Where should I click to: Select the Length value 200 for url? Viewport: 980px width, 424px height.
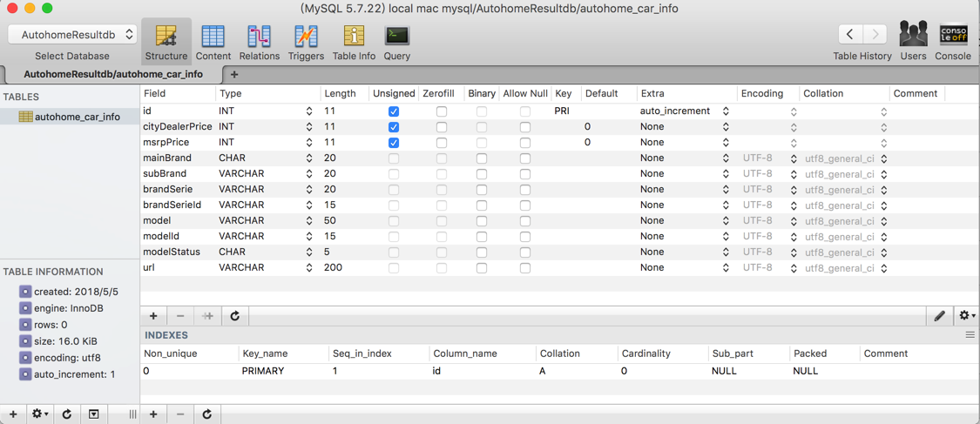pos(333,267)
